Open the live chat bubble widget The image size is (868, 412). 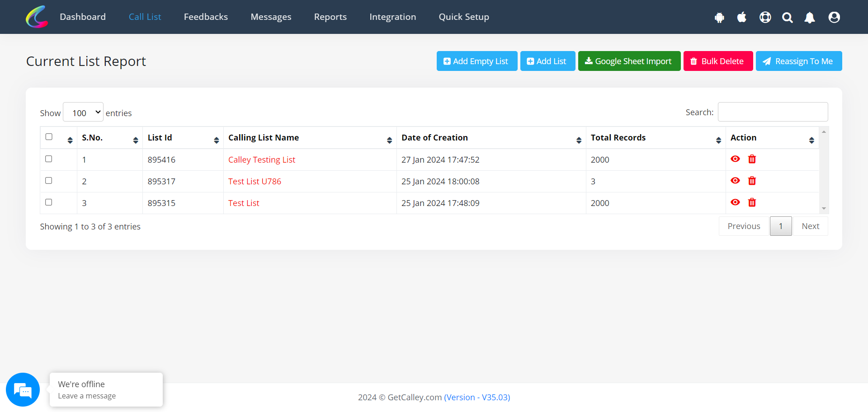[x=23, y=389]
